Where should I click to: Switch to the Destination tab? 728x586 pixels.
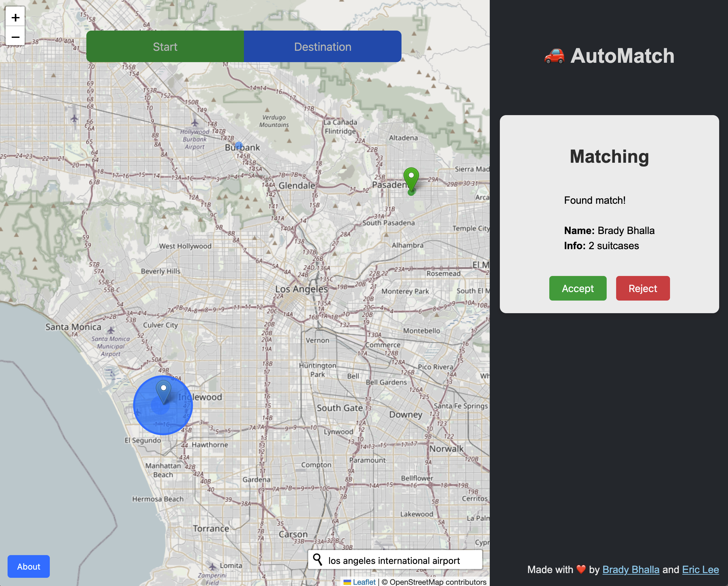coord(322,47)
